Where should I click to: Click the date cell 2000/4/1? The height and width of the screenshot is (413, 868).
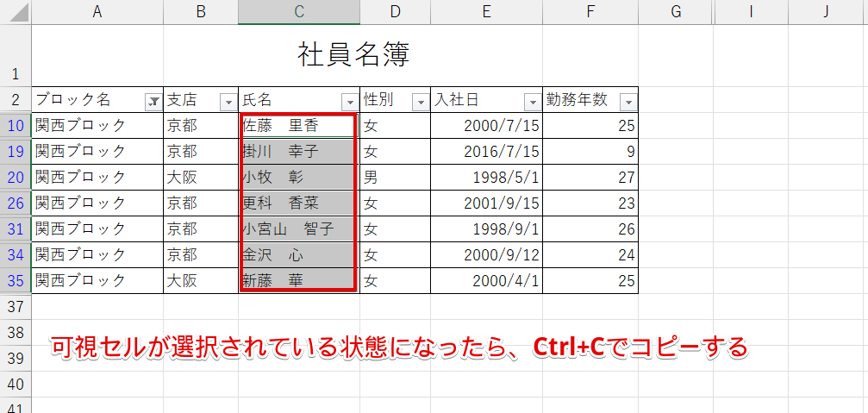pos(487,281)
